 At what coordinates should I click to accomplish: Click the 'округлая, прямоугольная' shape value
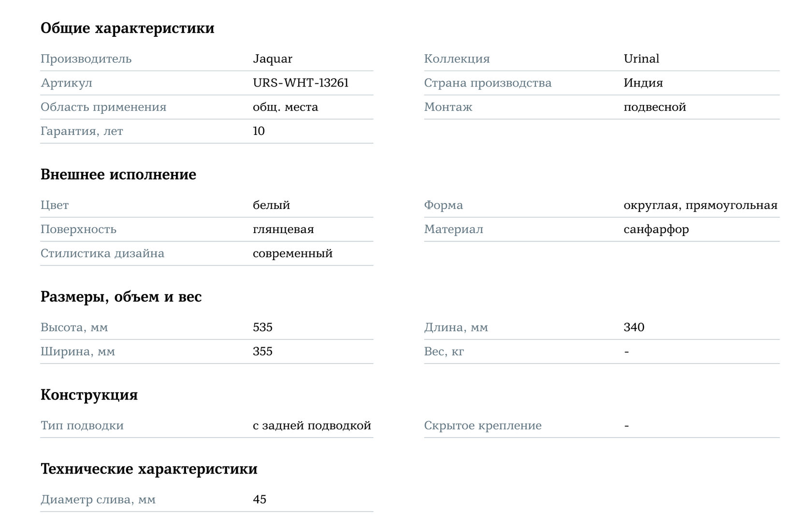click(x=700, y=206)
